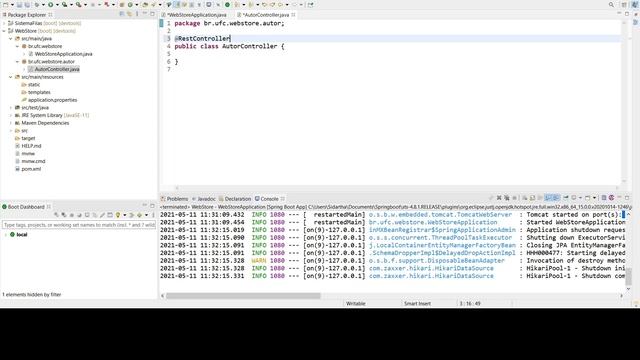Open the External Tools dropdown arrow
The height and width of the screenshot is (360, 640).
tap(85, 4)
